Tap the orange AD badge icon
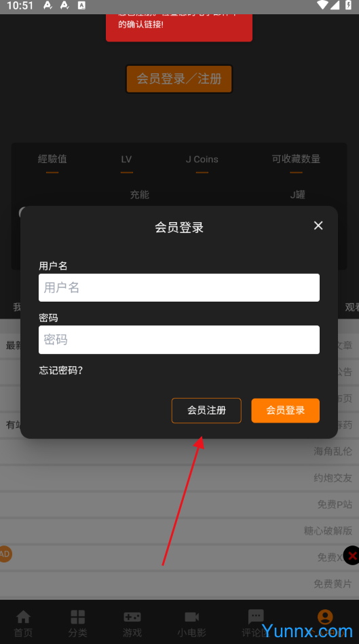 tap(5, 554)
